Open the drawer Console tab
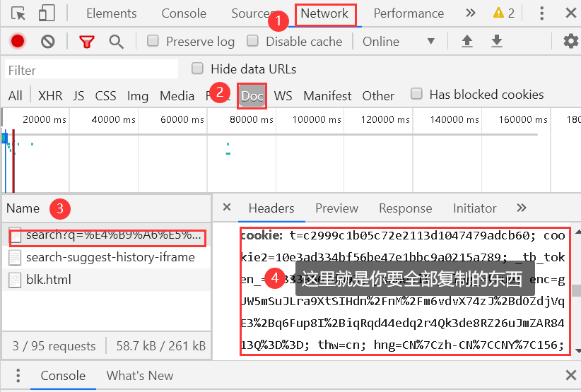581x392 pixels. click(63, 375)
